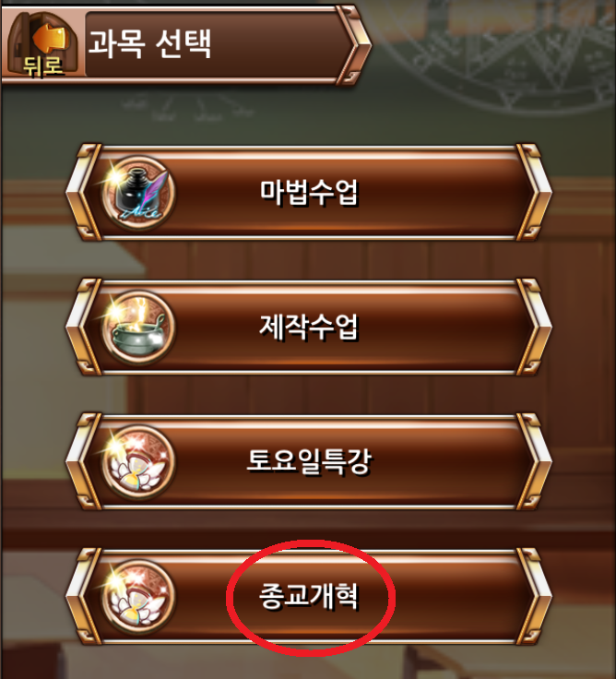This screenshot has height=679, width=616.
Task: Click right gold arrow cap of 제작수업 button
Action: pyautogui.click(x=534, y=327)
